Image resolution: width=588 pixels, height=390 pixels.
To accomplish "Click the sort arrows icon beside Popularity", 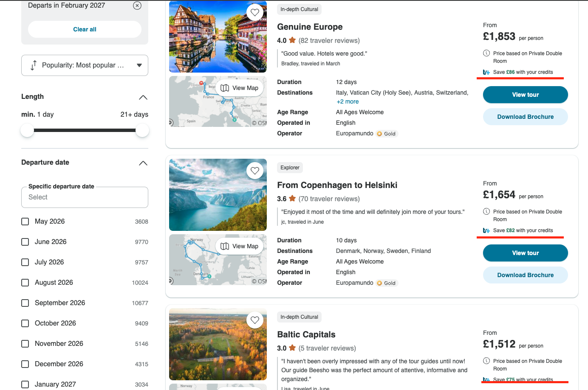I will point(33,65).
